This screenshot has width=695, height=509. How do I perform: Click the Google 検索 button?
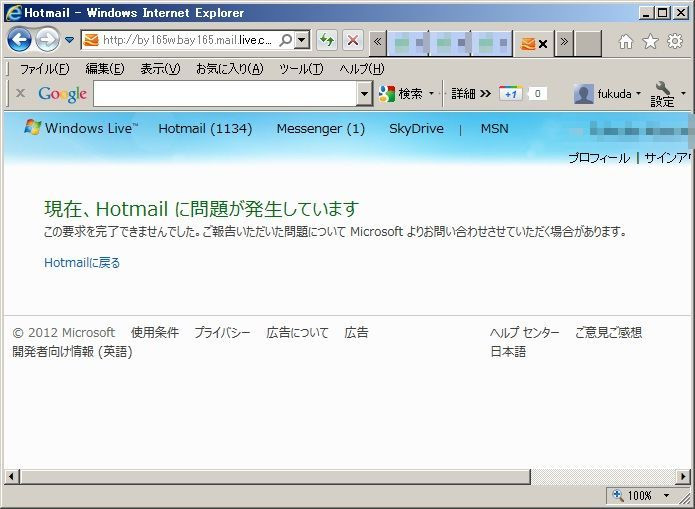tap(401, 94)
